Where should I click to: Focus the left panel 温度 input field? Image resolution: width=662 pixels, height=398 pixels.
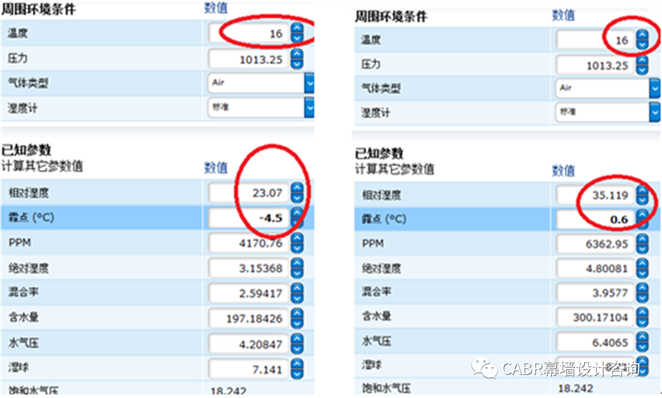(x=249, y=33)
